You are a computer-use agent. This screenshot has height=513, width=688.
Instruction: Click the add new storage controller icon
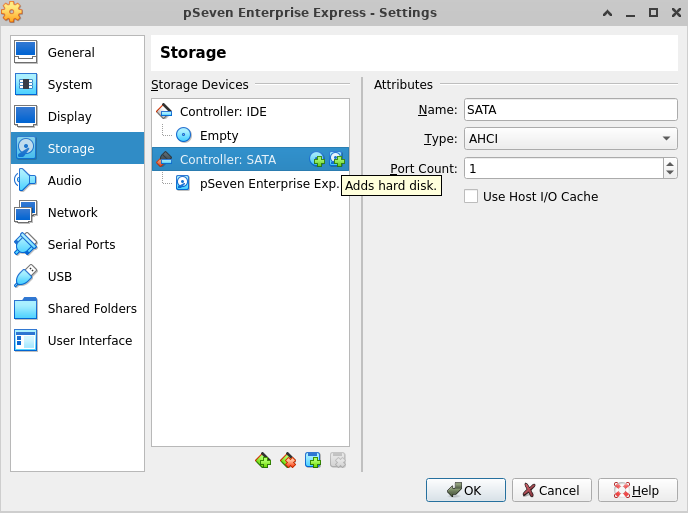pos(263,460)
